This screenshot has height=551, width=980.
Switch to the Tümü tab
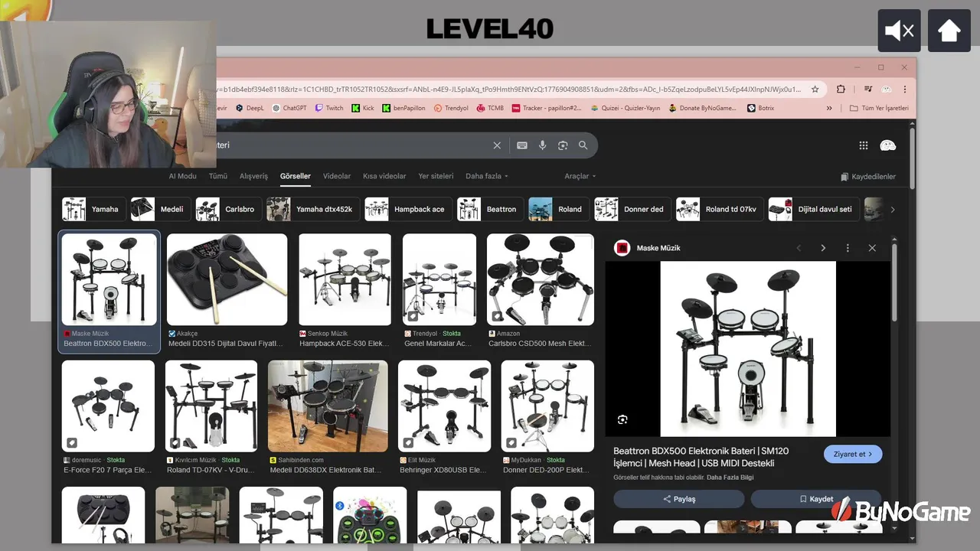point(218,176)
